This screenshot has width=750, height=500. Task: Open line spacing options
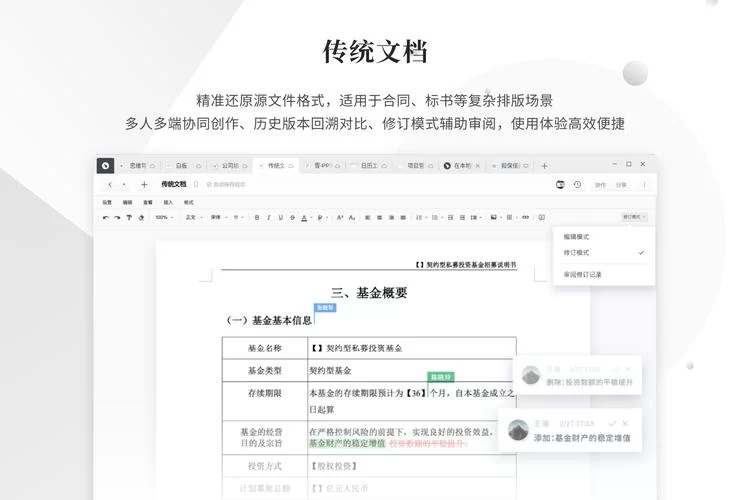pyautogui.click(x=474, y=218)
